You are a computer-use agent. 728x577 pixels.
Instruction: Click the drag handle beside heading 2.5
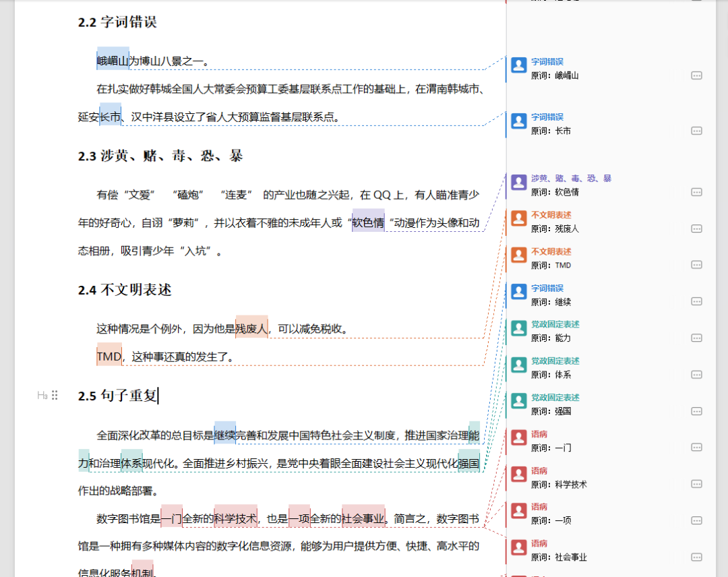point(55,396)
